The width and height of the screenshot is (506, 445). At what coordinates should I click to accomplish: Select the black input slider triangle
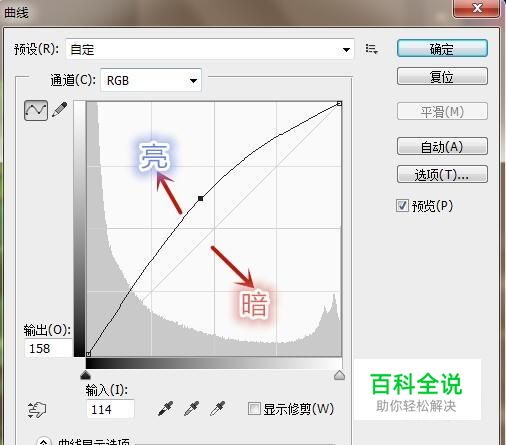point(86,375)
